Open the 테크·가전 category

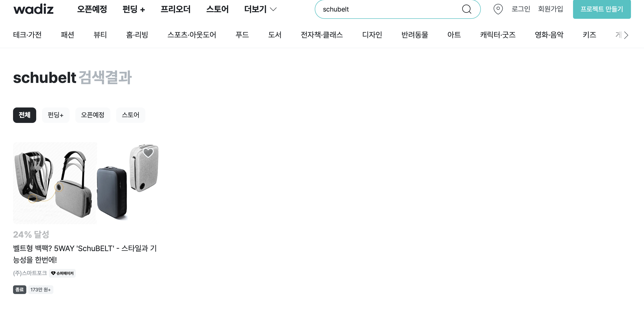pos(27,35)
